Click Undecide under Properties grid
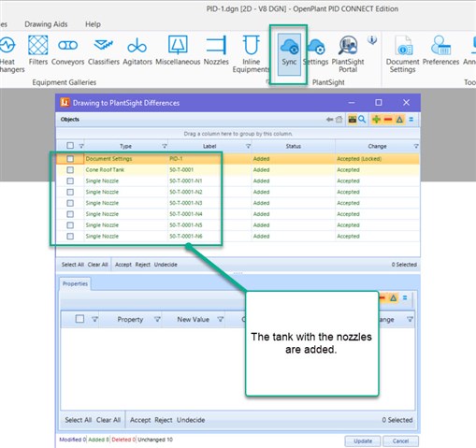 [191, 420]
